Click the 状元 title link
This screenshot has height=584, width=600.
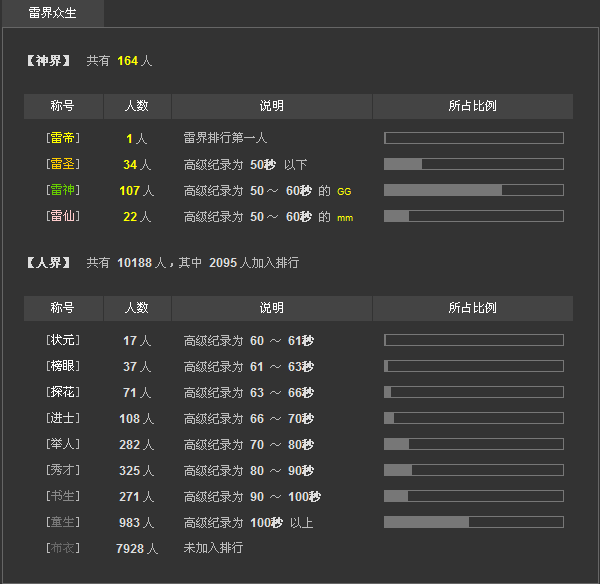pyautogui.click(x=63, y=340)
